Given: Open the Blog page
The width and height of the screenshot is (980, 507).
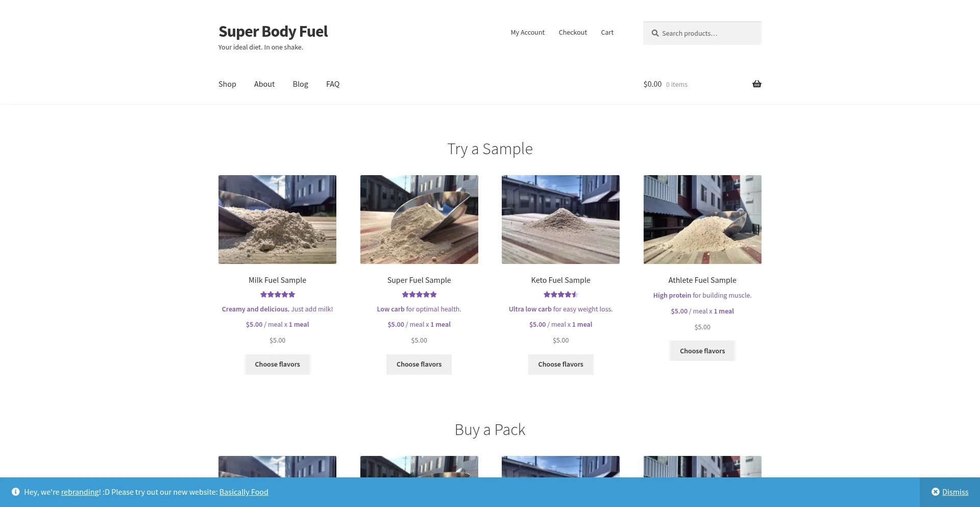Looking at the screenshot, I should tap(301, 84).
